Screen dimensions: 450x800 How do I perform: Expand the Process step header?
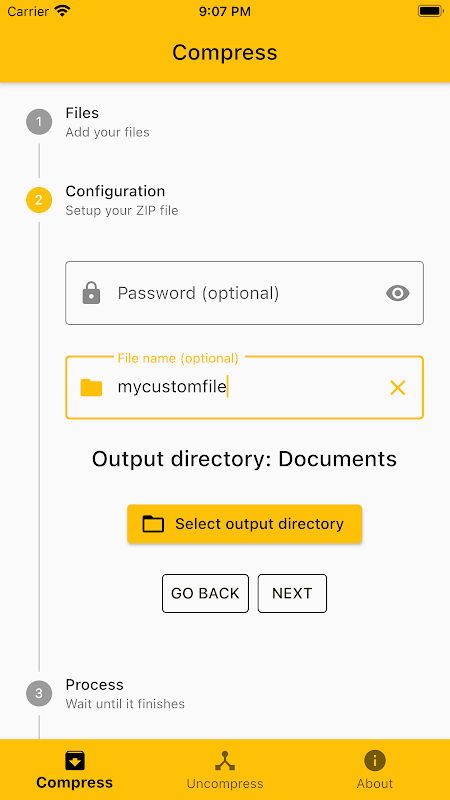click(x=125, y=693)
